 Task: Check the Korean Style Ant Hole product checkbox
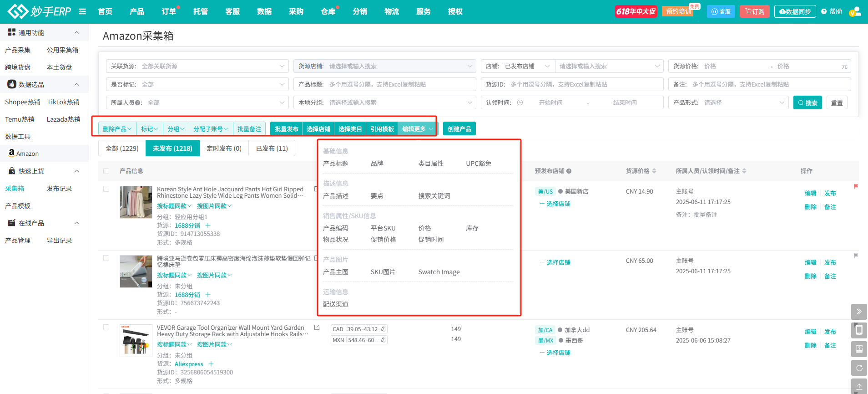(x=106, y=189)
